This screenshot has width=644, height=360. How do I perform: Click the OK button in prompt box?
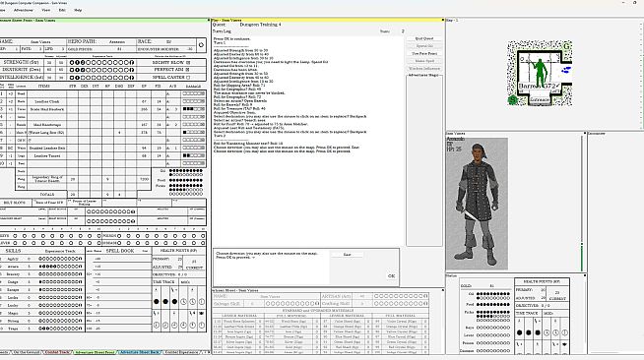tap(391, 276)
